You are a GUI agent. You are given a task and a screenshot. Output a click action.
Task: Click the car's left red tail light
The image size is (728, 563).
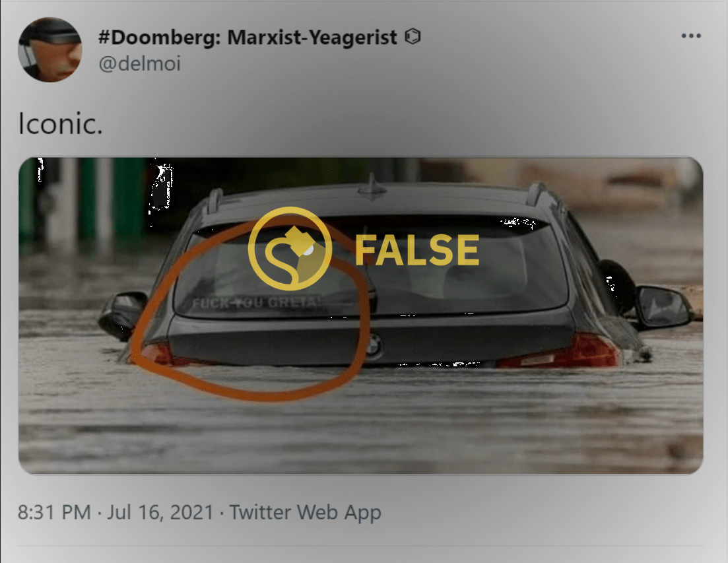(157, 354)
